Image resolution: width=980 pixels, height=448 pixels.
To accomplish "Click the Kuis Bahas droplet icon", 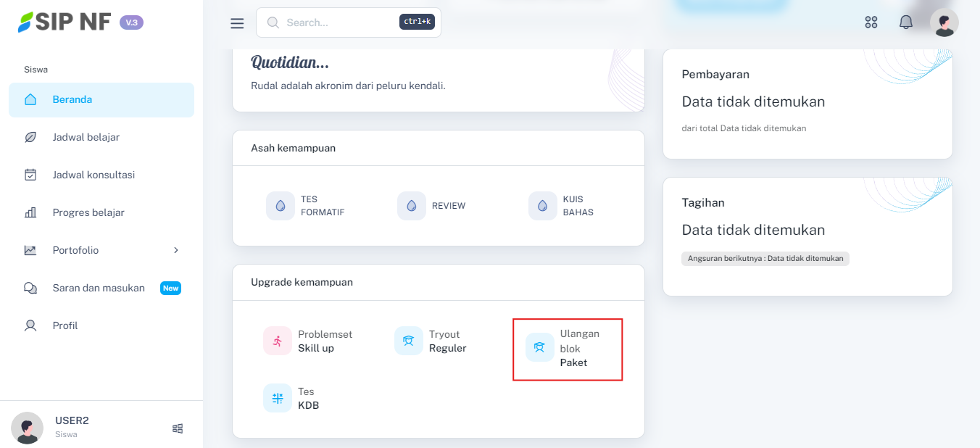I will (x=543, y=206).
